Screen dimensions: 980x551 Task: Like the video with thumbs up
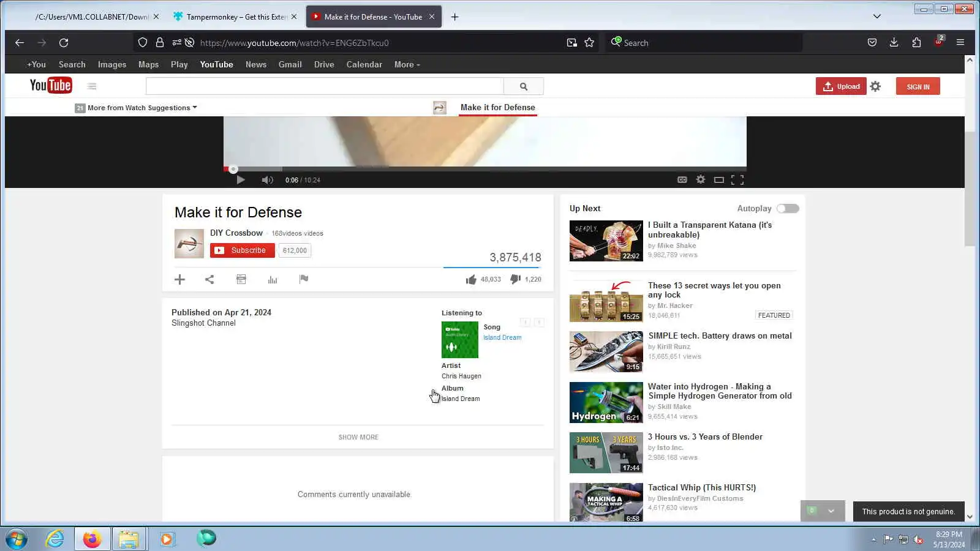point(471,280)
